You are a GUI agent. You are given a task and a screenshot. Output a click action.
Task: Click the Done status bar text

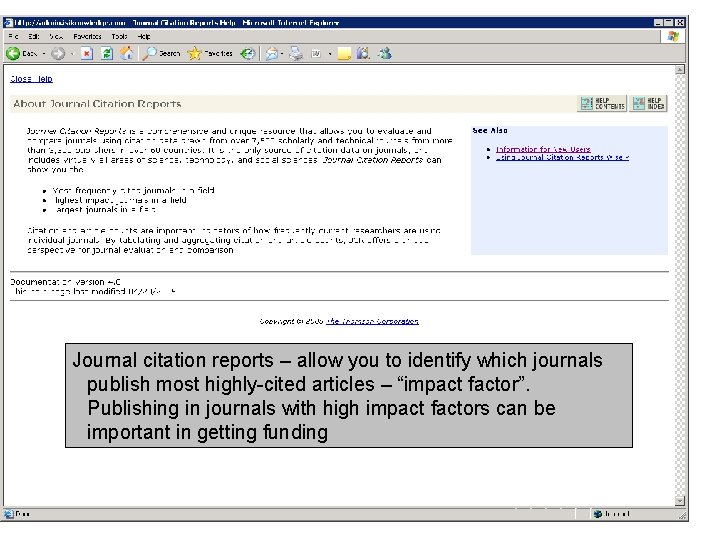click(x=22, y=514)
